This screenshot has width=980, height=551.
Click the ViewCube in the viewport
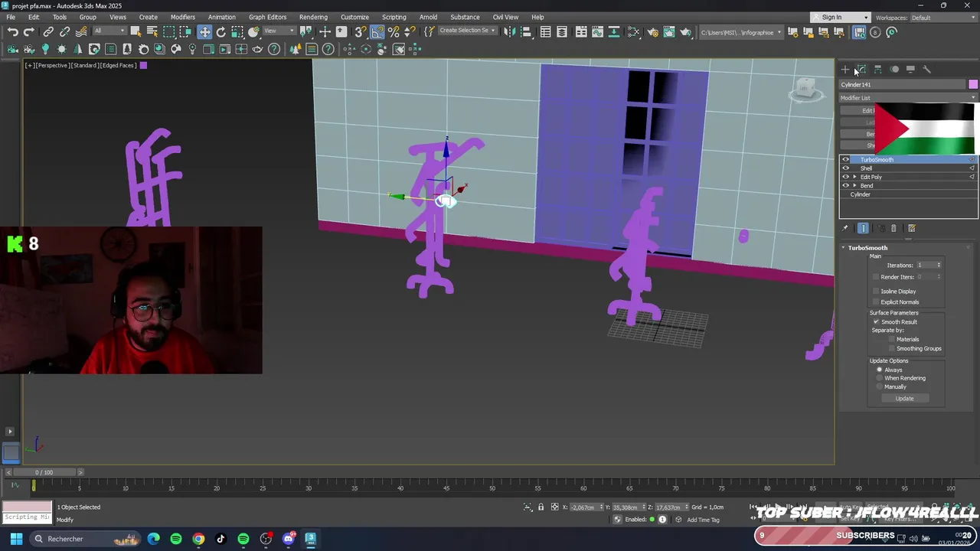tap(804, 90)
